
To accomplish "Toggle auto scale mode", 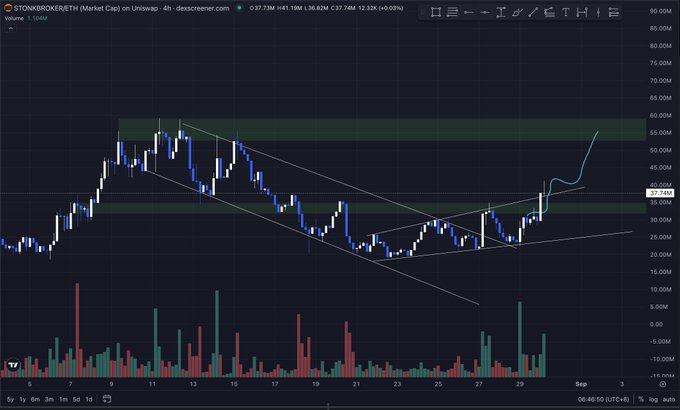I will pyautogui.click(x=669, y=399).
